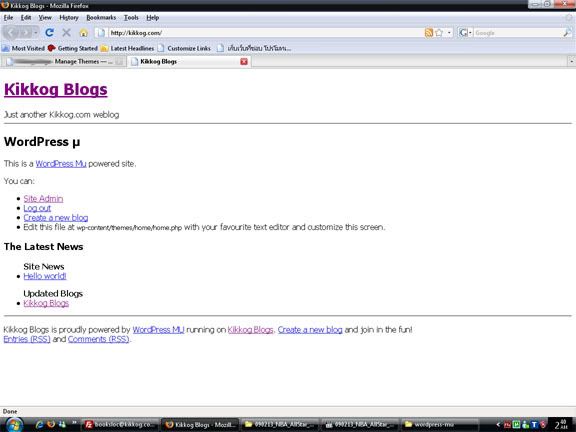Image resolution: width=576 pixels, height=432 pixels.
Task: Go to the Home page icon
Action: click(x=84, y=33)
